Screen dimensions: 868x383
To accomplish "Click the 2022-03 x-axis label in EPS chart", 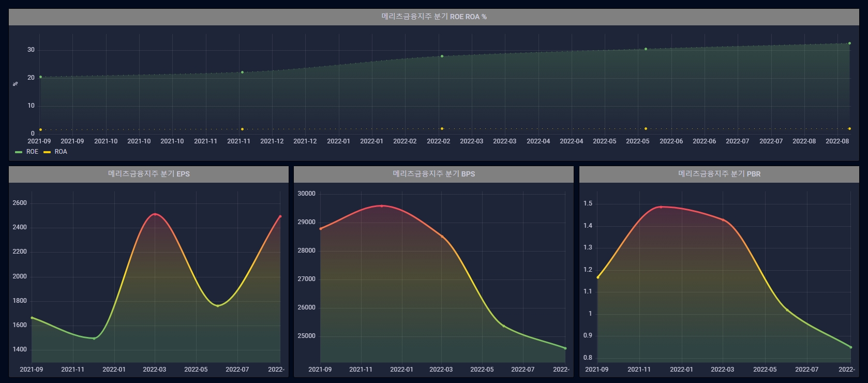I will (155, 370).
